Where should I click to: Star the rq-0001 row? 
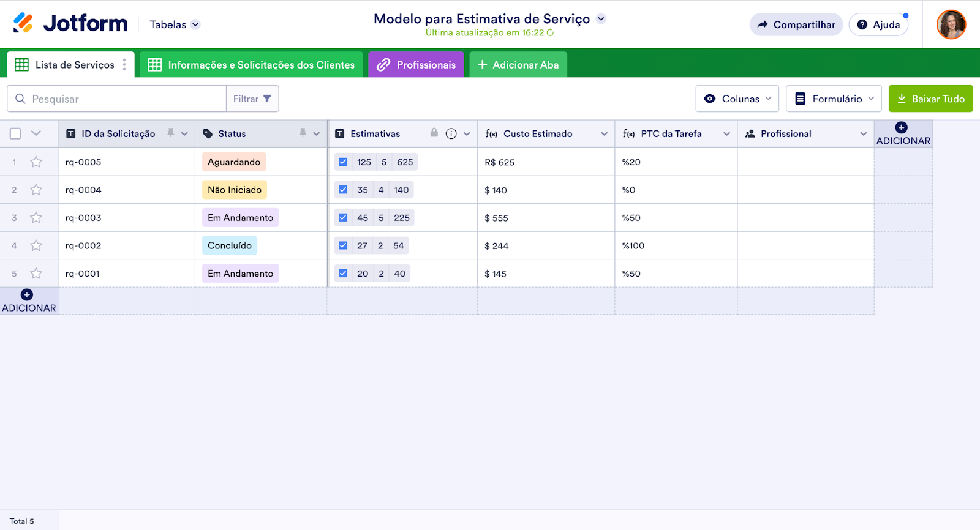click(36, 274)
